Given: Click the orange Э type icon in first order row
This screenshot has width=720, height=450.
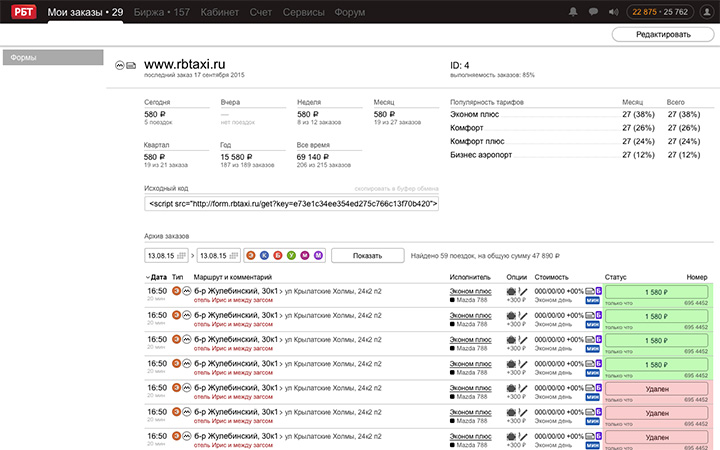Looking at the screenshot, I should pyautogui.click(x=176, y=291).
